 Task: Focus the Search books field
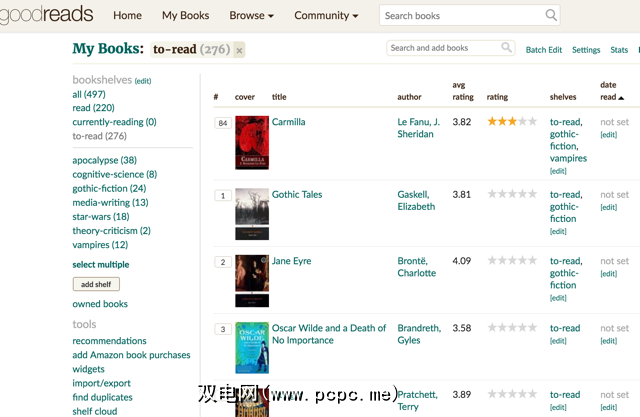462,16
